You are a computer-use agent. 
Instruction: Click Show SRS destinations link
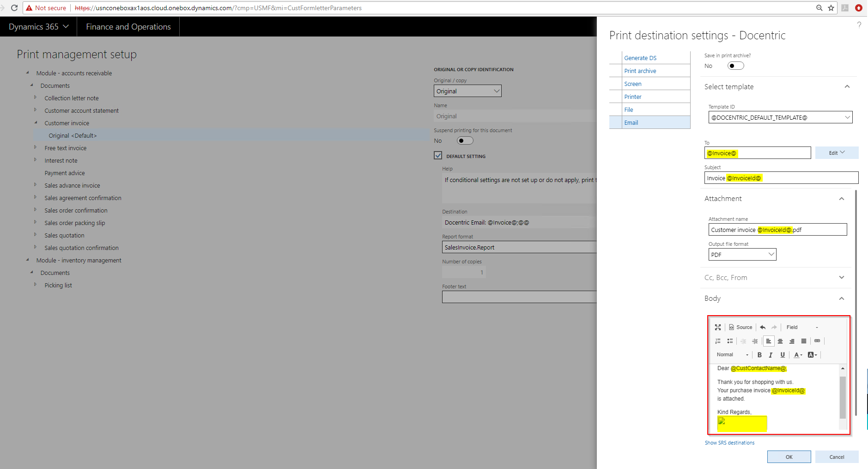tap(729, 443)
